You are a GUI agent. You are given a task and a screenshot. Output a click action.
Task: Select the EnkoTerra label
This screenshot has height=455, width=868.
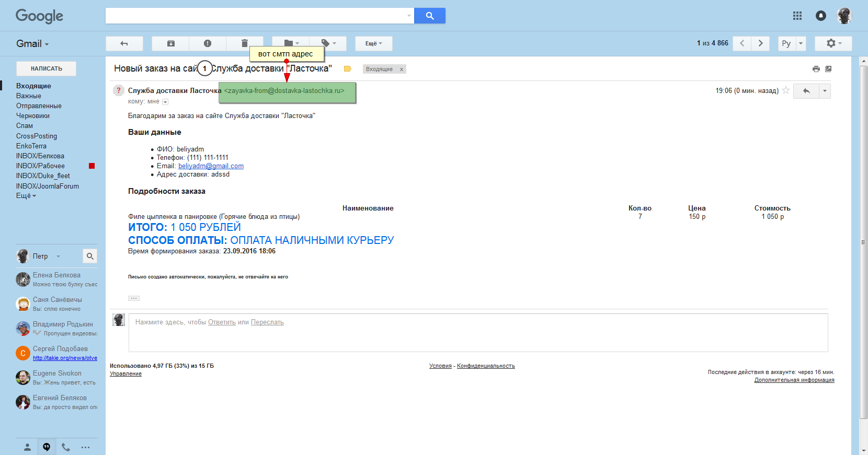(31, 146)
